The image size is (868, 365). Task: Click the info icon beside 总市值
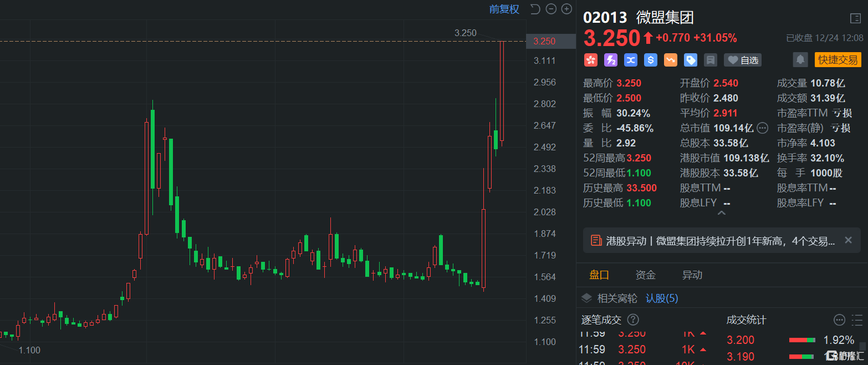[x=763, y=128]
